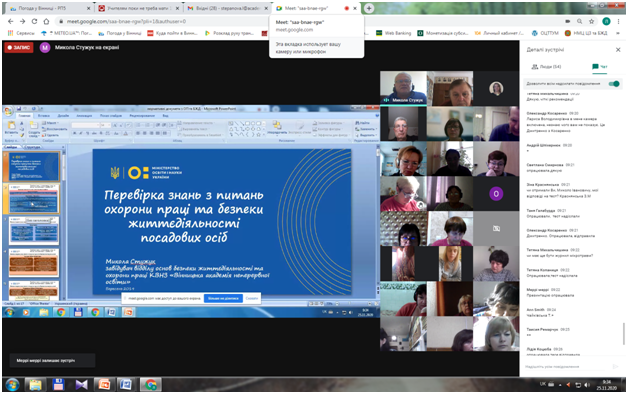Click the network icon in system tray
Screen dimensions: 628x394
[x=578, y=385]
